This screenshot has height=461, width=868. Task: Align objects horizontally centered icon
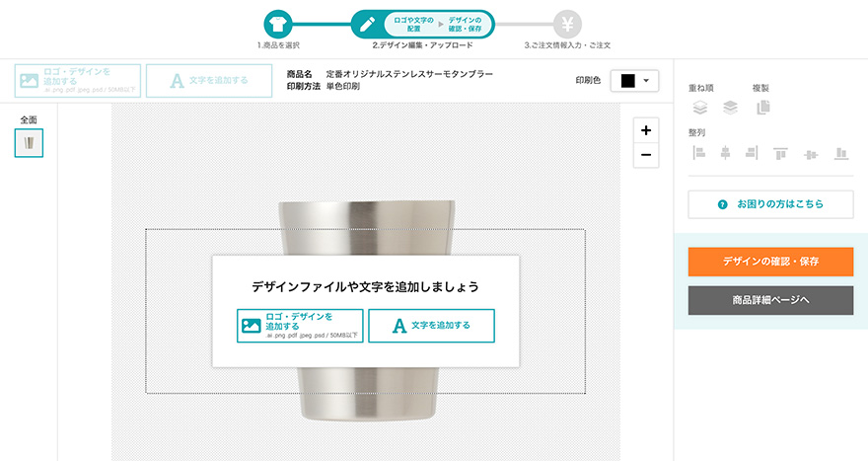click(x=725, y=152)
